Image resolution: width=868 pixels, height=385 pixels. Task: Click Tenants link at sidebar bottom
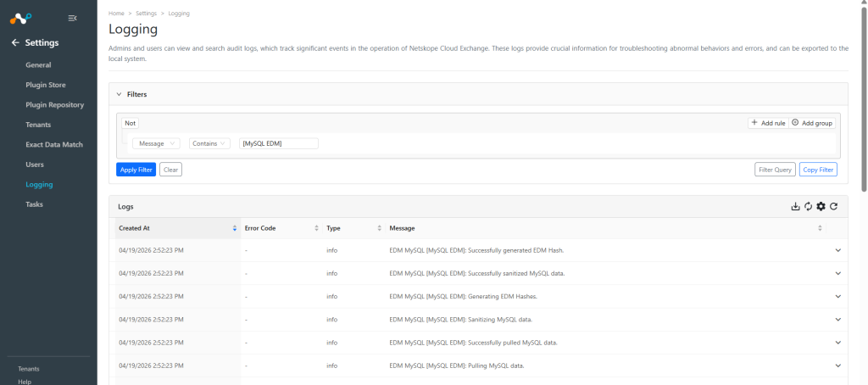click(x=29, y=369)
